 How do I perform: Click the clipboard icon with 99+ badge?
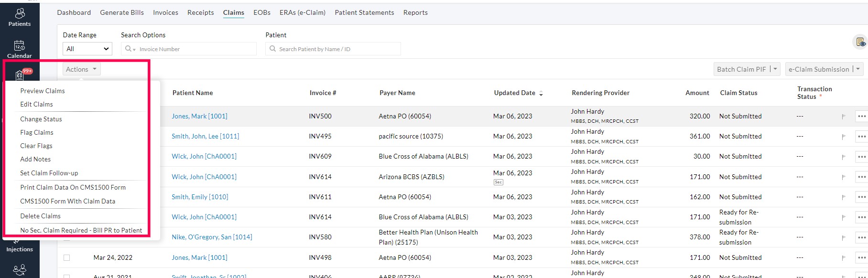pos(20,75)
